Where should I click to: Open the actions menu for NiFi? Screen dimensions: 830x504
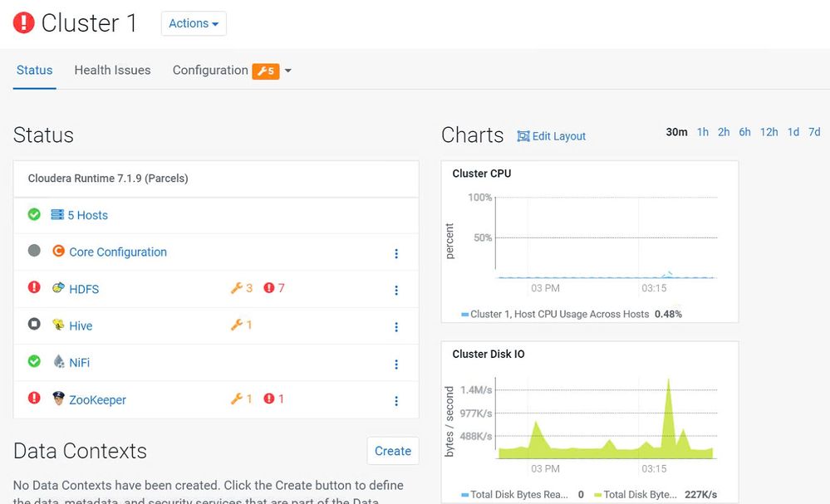click(x=396, y=364)
